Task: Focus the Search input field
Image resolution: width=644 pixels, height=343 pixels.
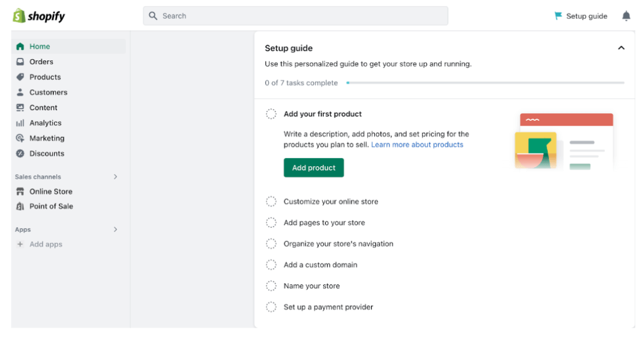Action: click(x=296, y=16)
